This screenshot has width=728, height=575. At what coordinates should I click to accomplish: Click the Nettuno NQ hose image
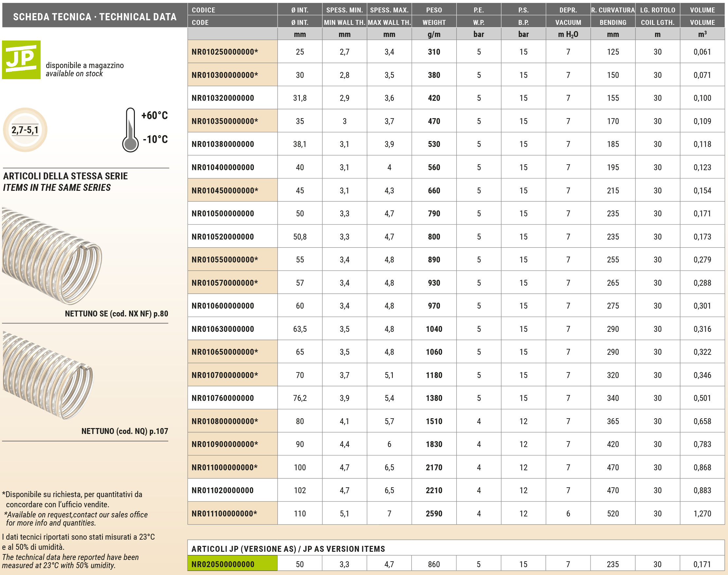pyautogui.click(x=48, y=375)
